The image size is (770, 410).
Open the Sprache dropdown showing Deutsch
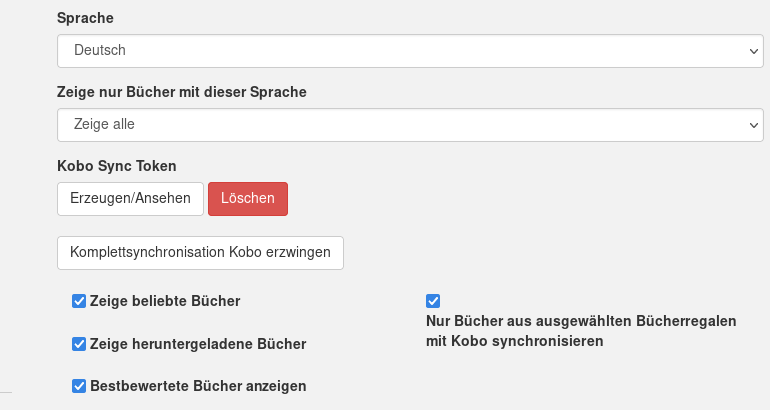click(x=410, y=51)
